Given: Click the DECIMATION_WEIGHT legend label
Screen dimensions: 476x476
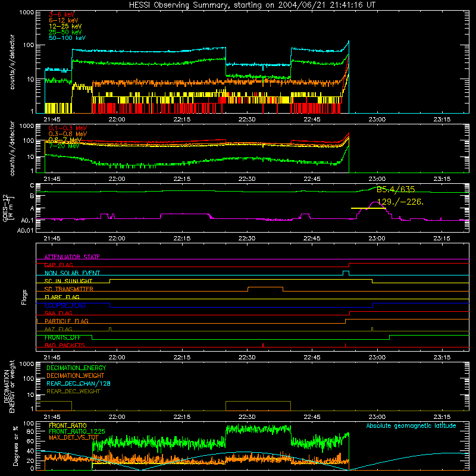Looking at the screenshot, I should point(76,375).
